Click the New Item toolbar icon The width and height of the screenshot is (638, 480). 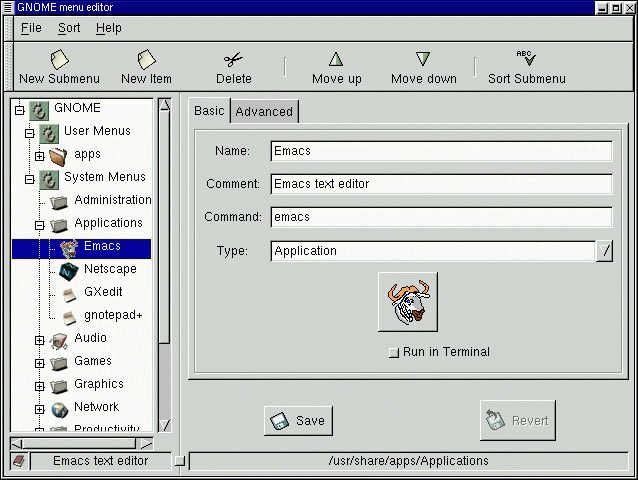coord(146,60)
